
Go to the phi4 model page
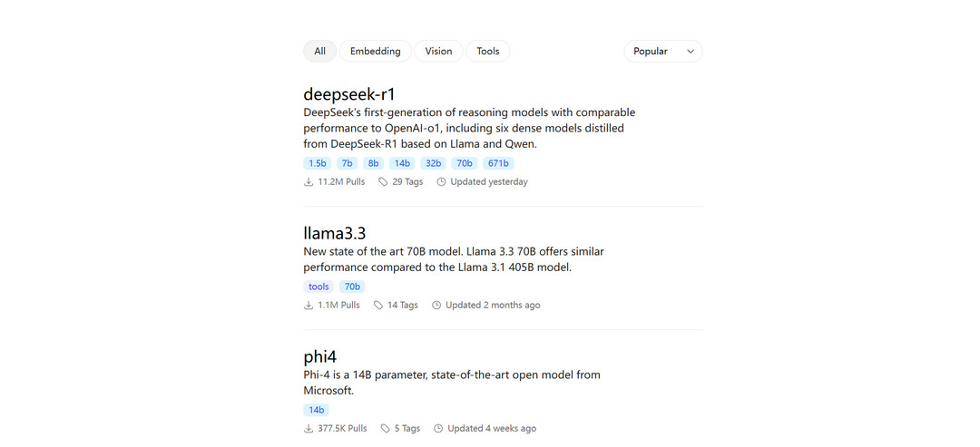(320, 356)
